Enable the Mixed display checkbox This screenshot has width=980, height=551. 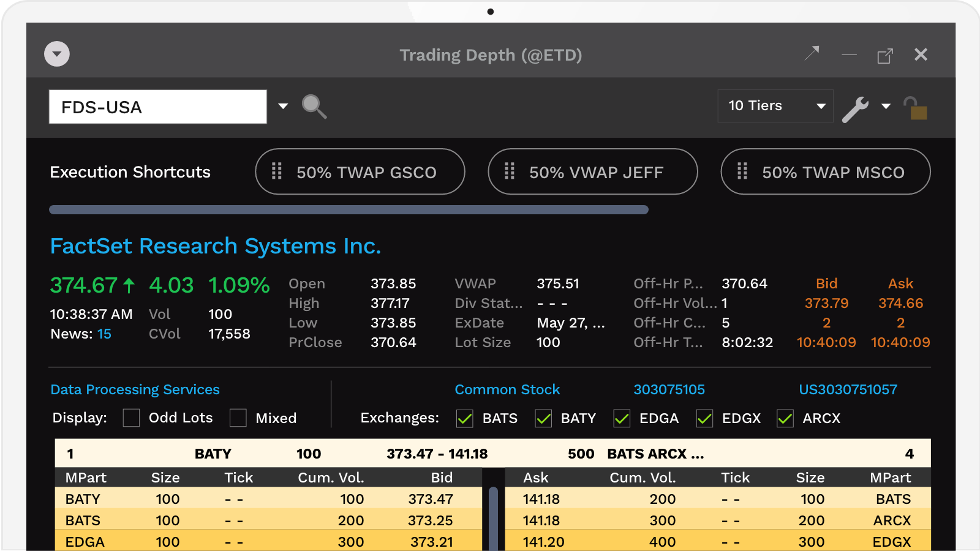pyautogui.click(x=238, y=418)
